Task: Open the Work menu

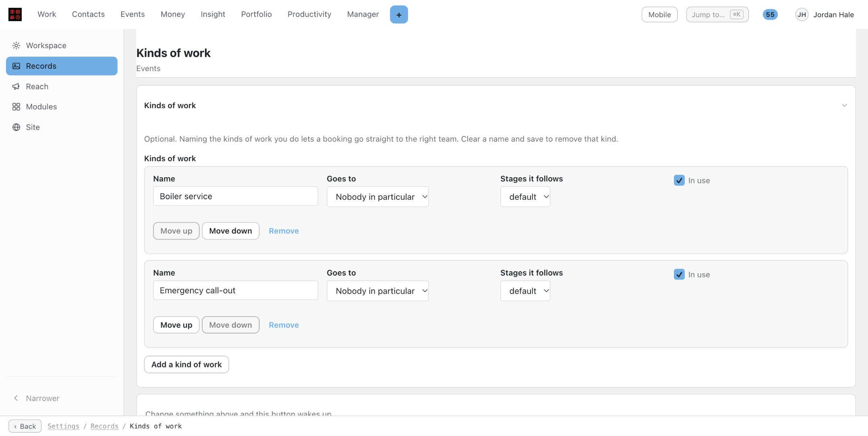Action: click(x=47, y=14)
